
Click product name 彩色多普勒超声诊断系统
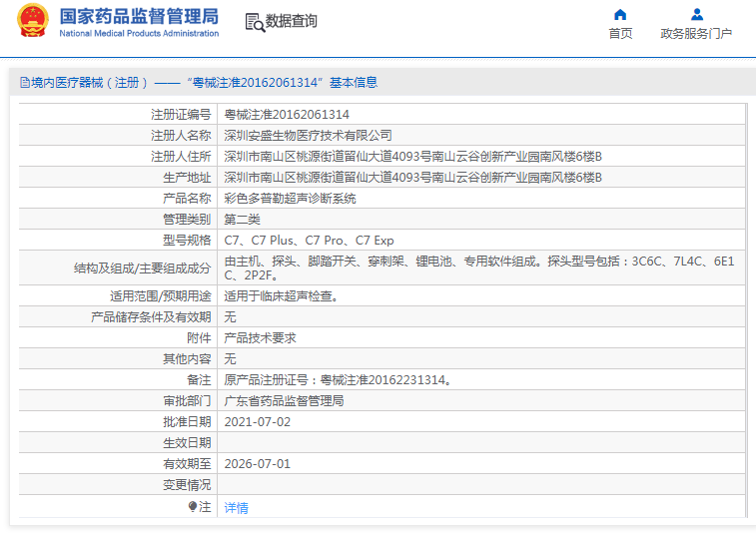[290, 198]
